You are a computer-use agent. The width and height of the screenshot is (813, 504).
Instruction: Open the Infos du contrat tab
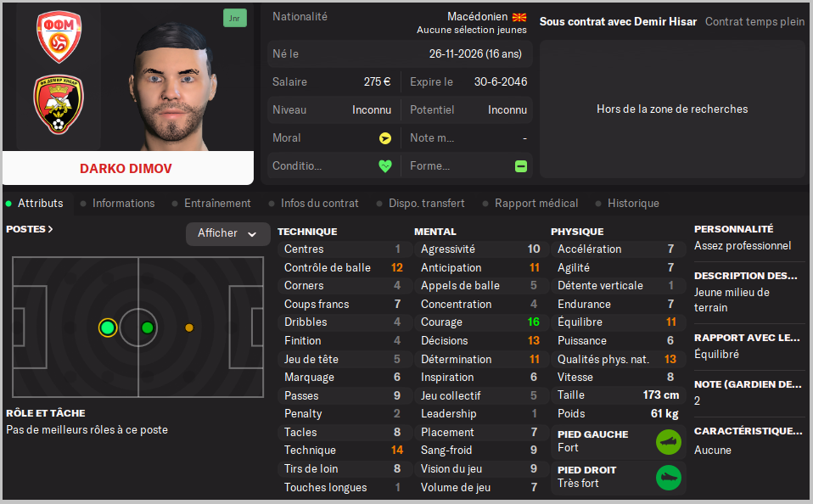319,204
